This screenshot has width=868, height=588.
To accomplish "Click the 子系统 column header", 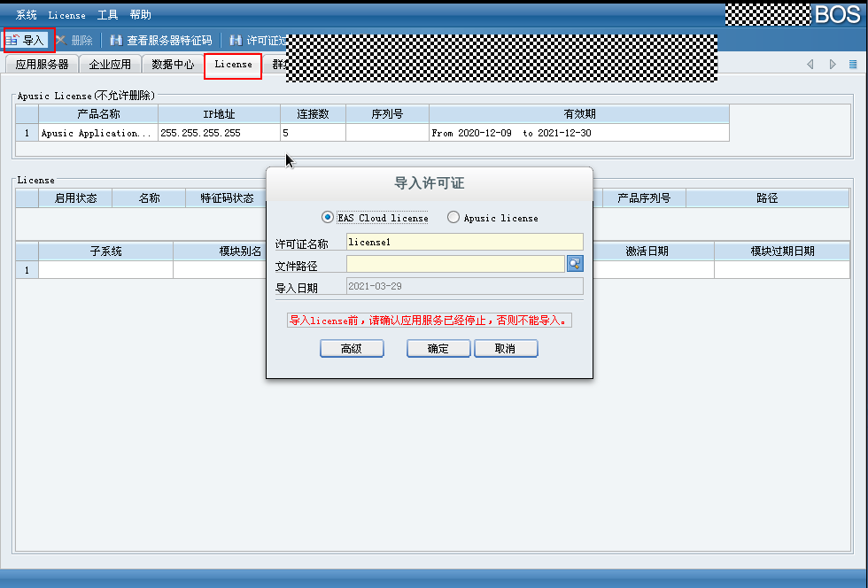I will pyautogui.click(x=105, y=251).
